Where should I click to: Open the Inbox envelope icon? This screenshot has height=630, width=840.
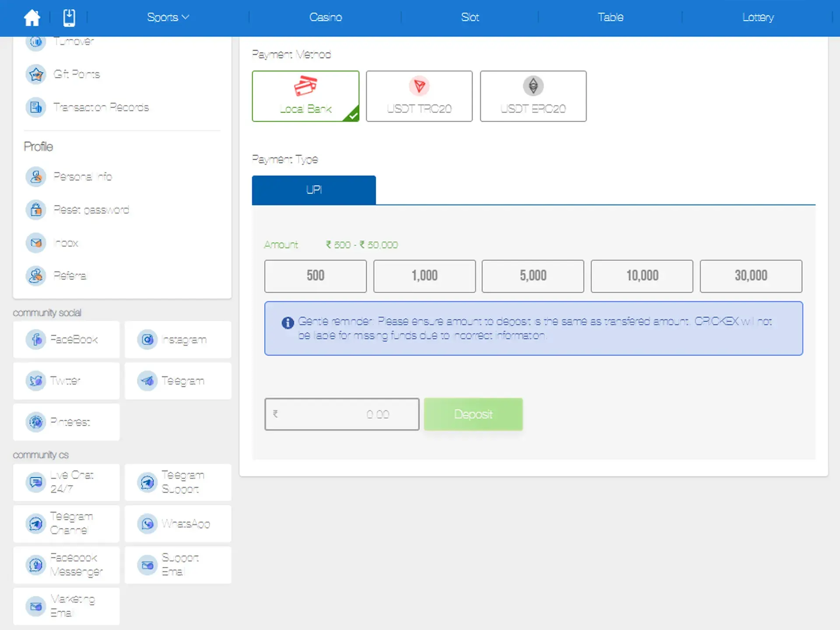click(36, 243)
